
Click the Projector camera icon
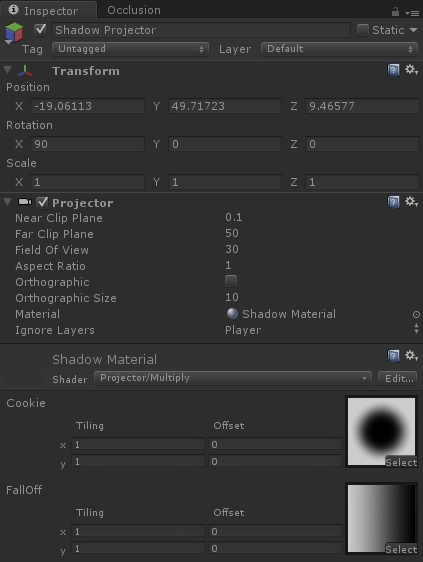pos(25,202)
